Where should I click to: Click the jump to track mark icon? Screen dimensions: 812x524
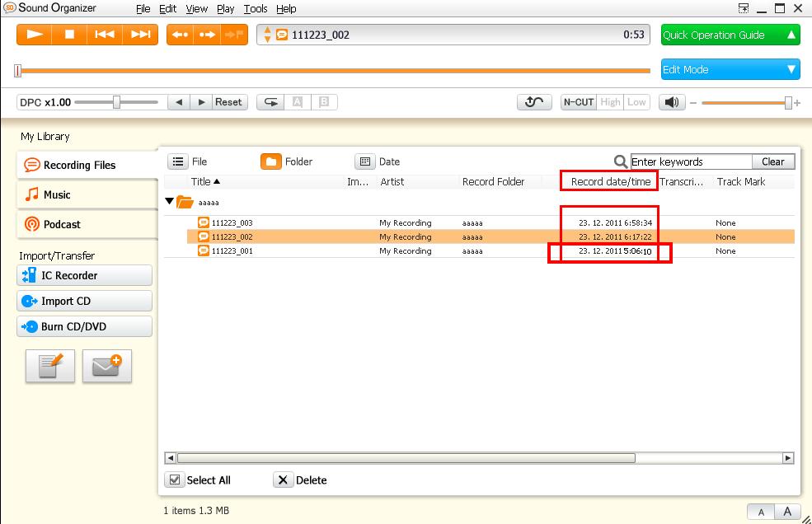(234, 35)
